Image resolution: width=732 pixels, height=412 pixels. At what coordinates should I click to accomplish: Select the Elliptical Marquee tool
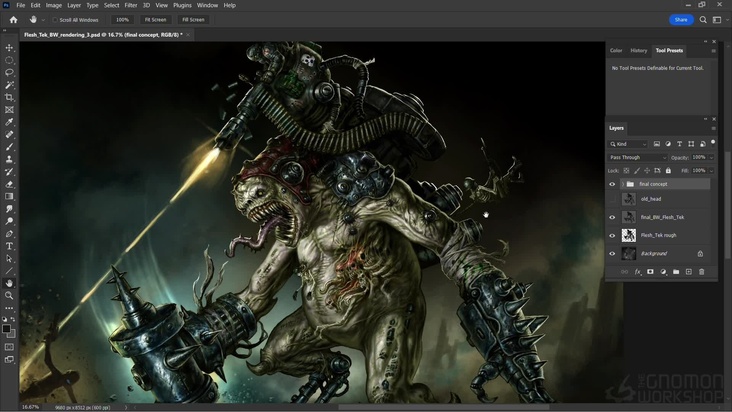tap(9, 60)
